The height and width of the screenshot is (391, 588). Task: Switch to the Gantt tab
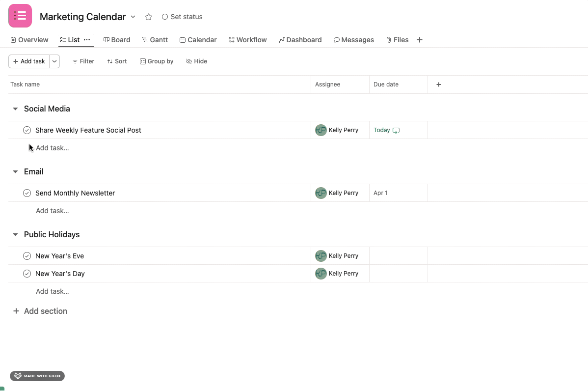point(155,40)
